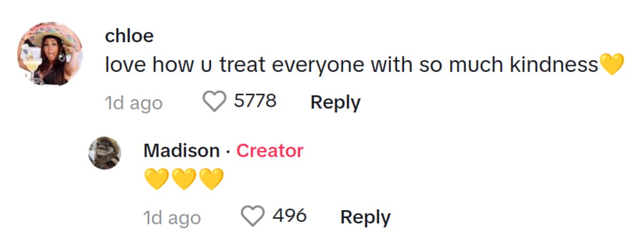Visit Madison's profile via her username
Viewport: 644px width, 250px height.
click(x=181, y=151)
